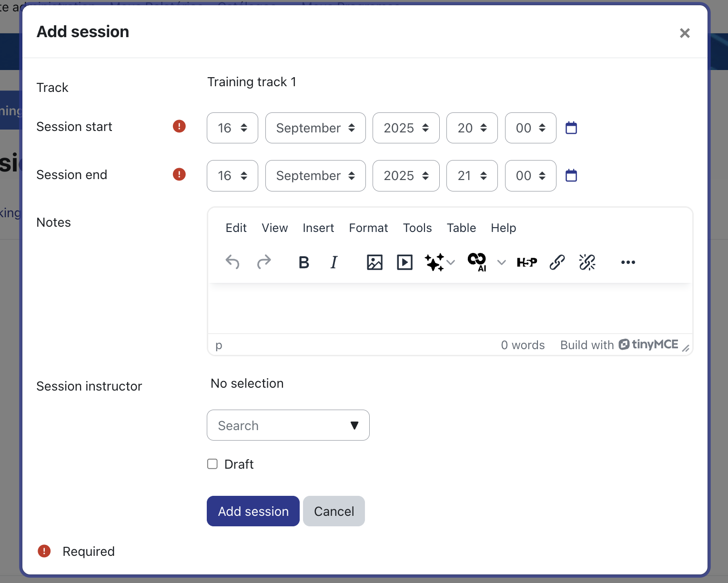
Task: Open calendar picker for Session end
Action: point(571,175)
